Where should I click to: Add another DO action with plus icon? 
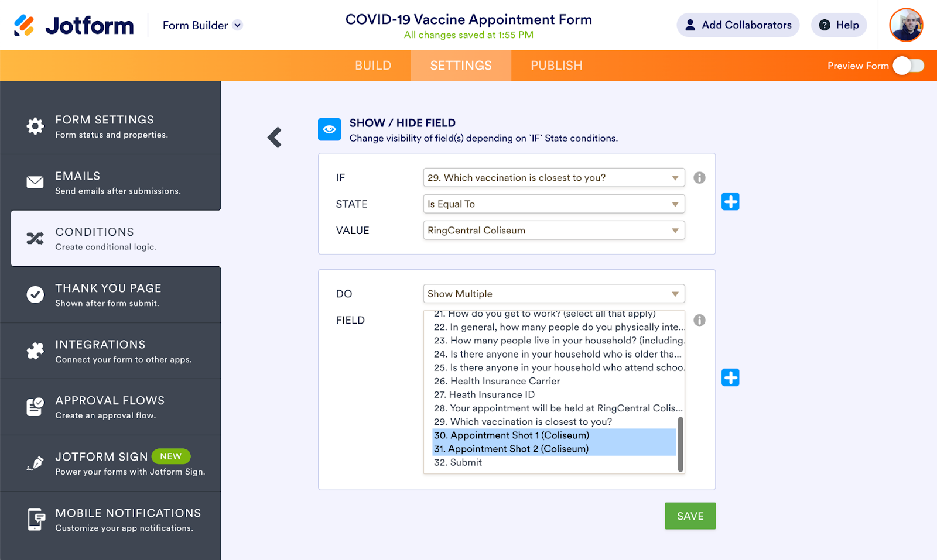pos(730,377)
